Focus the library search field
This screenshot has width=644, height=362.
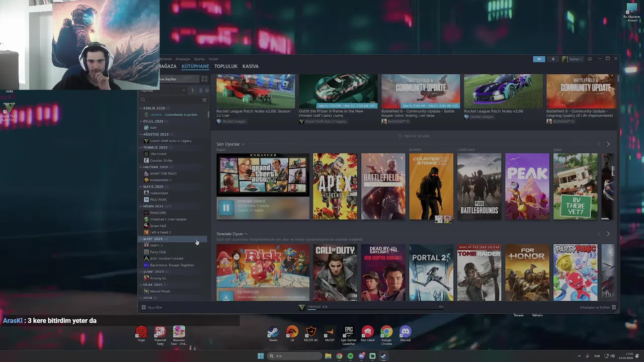coord(171,100)
